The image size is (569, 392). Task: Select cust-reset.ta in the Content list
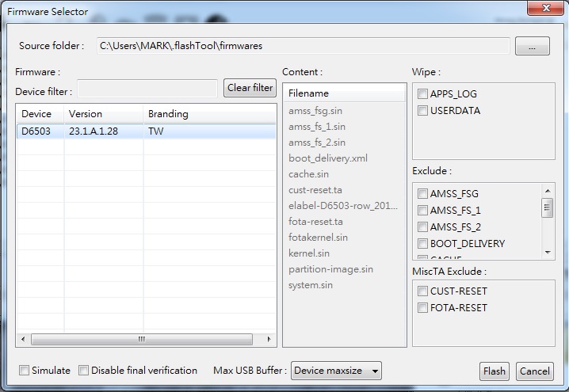click(x=315, y=190)
